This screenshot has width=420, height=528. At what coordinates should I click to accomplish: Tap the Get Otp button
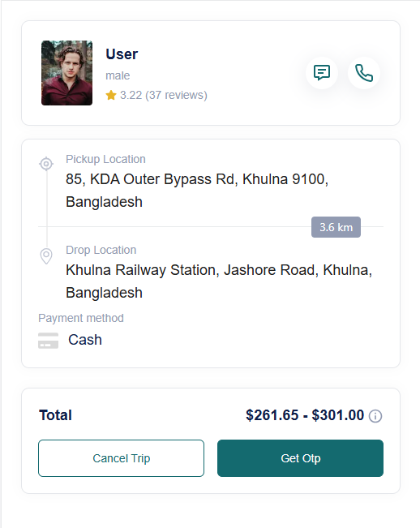300,458
